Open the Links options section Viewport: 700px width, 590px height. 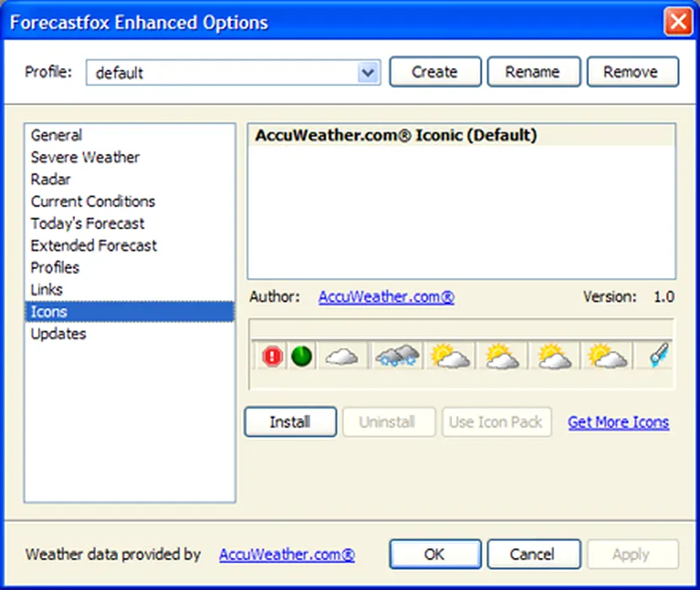coord(130,289)
